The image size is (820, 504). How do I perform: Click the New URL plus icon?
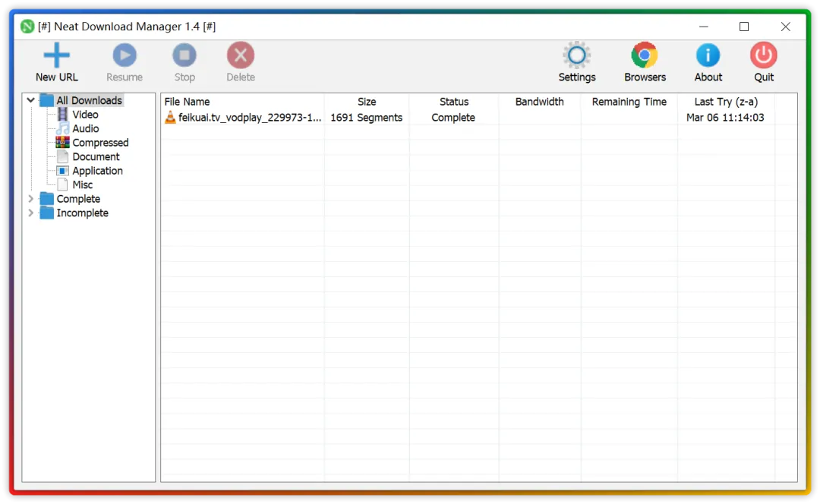[x=56, y=55]
